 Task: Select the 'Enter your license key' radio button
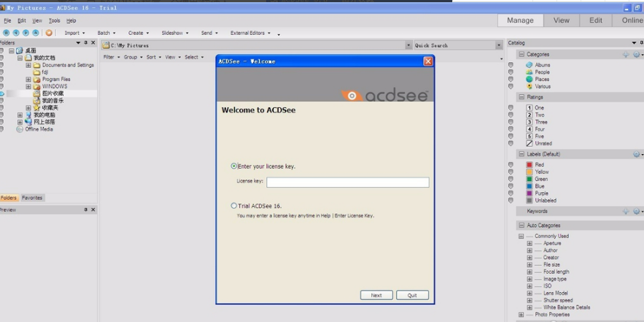pyautogui.click(x=234, y=166)
